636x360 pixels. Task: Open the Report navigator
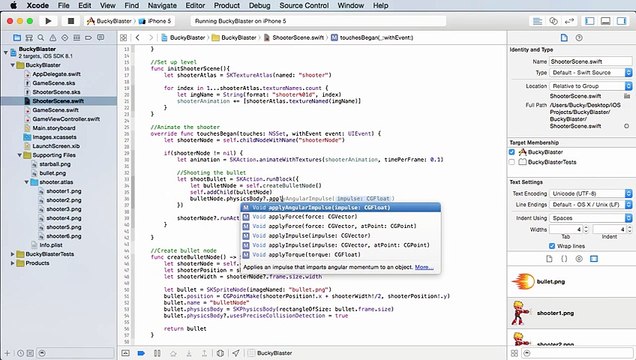(x=100, y=38)
